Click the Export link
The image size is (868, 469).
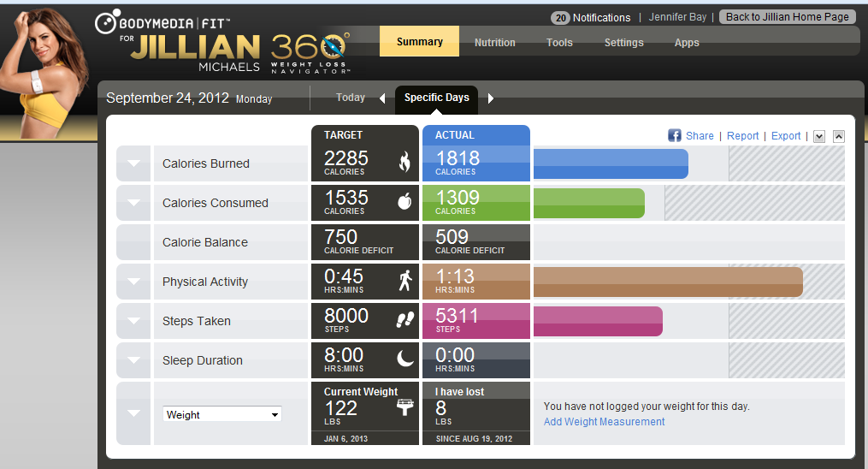click(786, 136)
